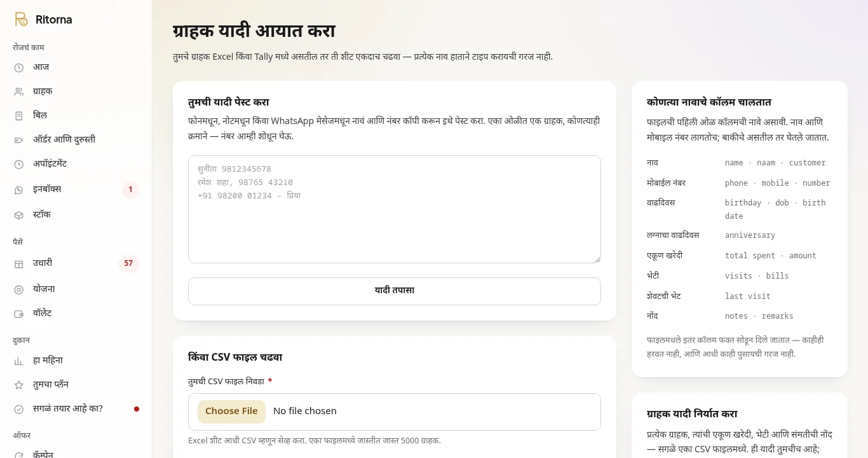Click the रोजचं काम section label
Viewport: 868px width, 458px height.
point(29,48)
